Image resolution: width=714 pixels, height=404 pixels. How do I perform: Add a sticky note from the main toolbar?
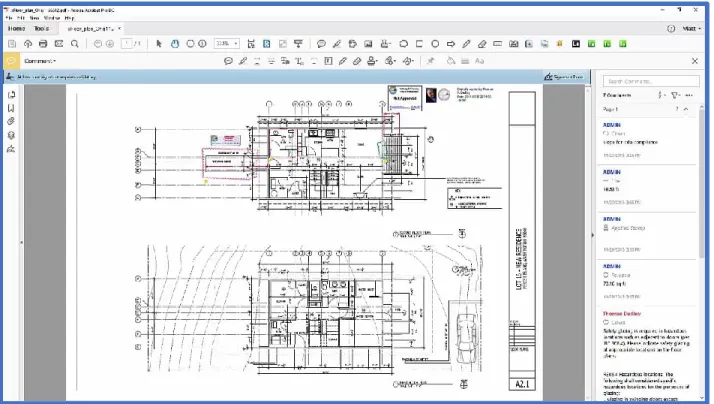pos(321,44)
